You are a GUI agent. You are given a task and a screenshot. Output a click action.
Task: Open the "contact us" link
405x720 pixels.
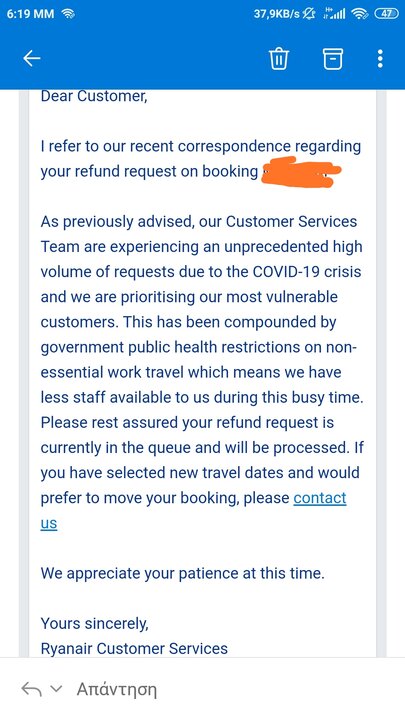pyautogui.click(x=193, y=511)
